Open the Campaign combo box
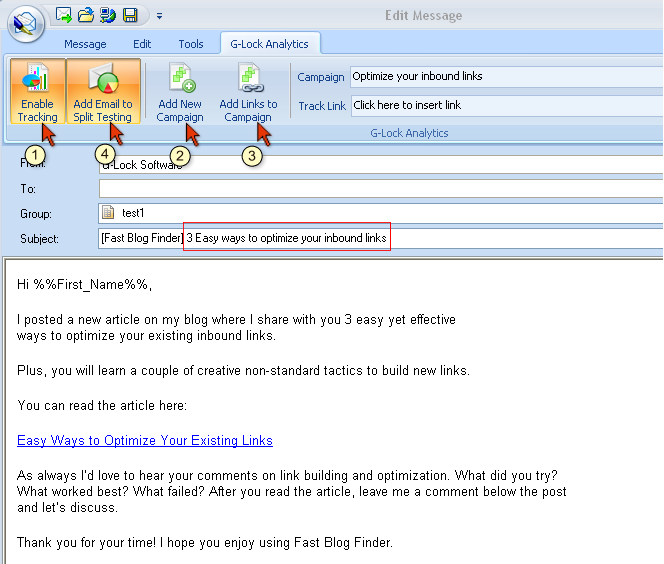This screenshot has width=664, height=564. coord(507,77)
